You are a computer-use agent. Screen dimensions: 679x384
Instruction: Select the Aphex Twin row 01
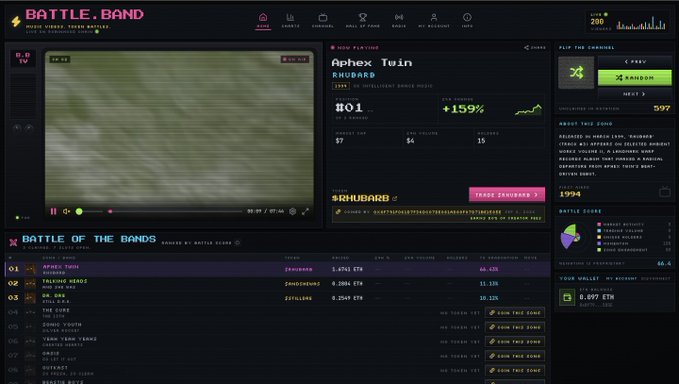278,269
